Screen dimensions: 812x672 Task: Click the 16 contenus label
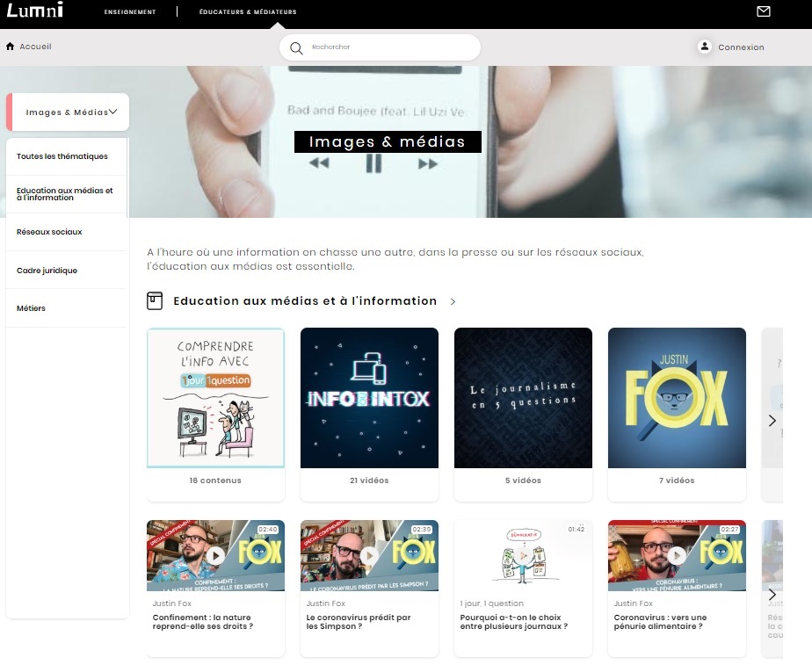(215, 481)
